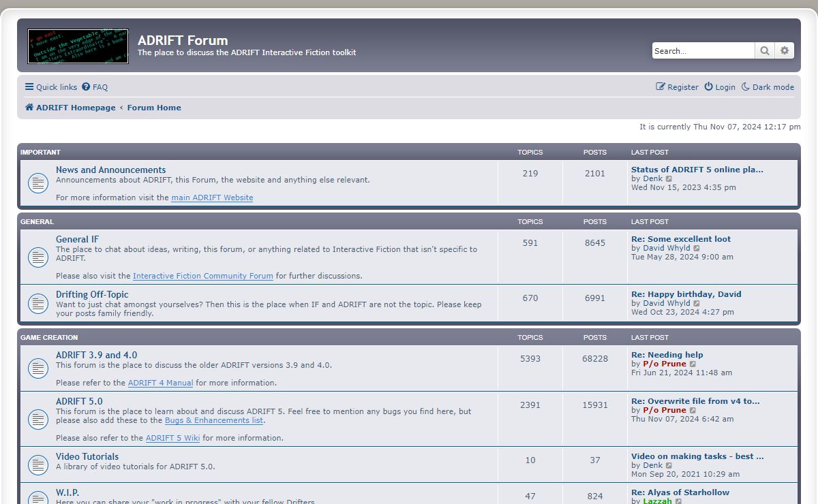Open Denk profile in Video Tutorials row

point(652,466)
